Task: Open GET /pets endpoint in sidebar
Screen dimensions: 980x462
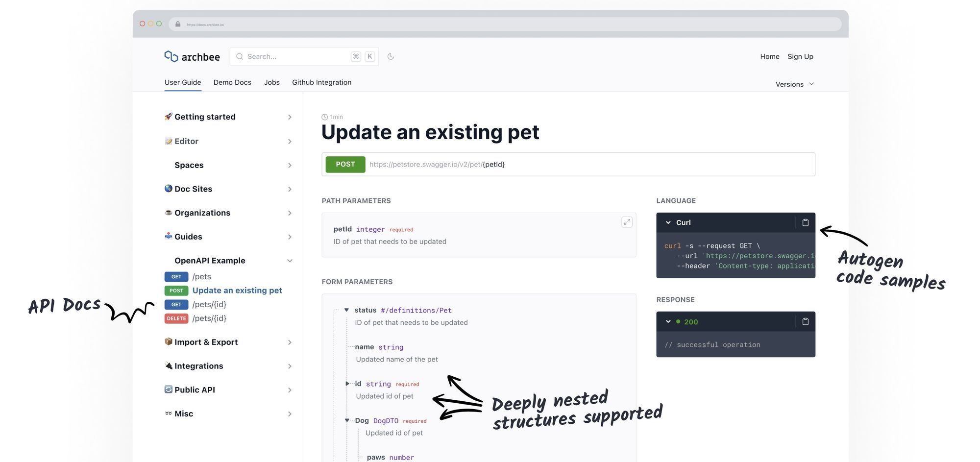Action: [201, 276]
